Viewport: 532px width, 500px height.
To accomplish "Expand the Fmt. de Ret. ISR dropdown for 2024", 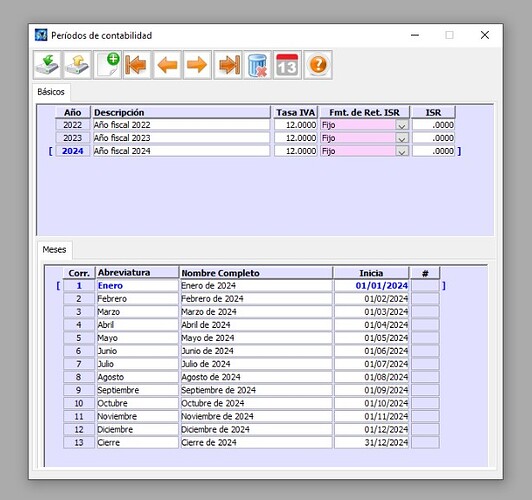I will tap(402, 151).
